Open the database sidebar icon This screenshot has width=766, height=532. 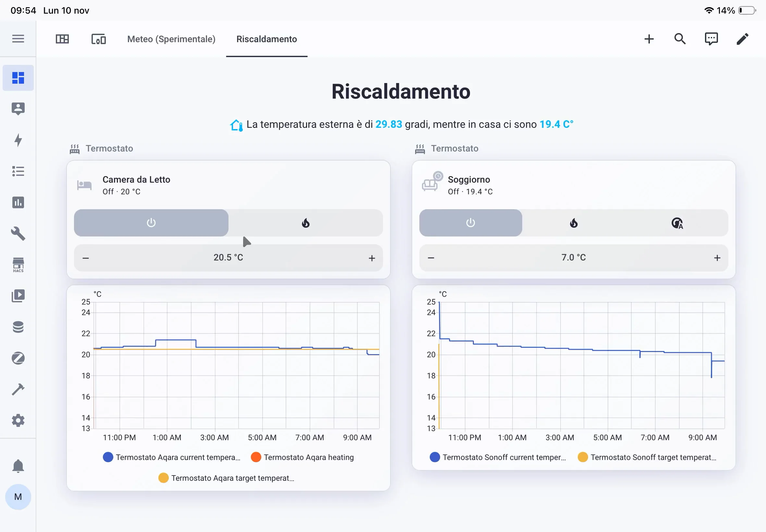click(x=18, y=327)
